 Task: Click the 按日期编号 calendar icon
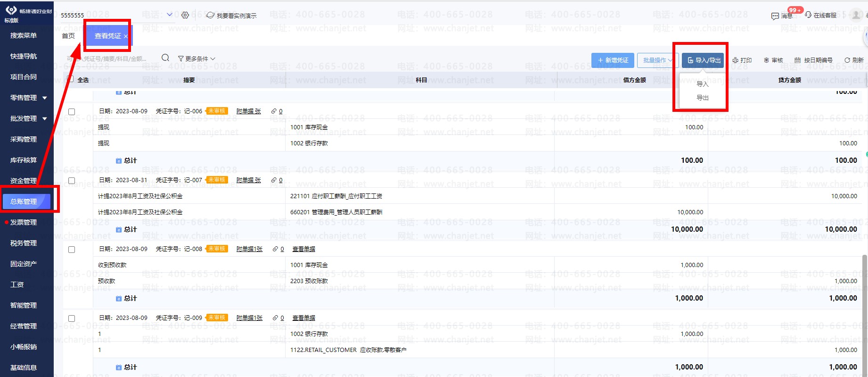pos(797,60)
